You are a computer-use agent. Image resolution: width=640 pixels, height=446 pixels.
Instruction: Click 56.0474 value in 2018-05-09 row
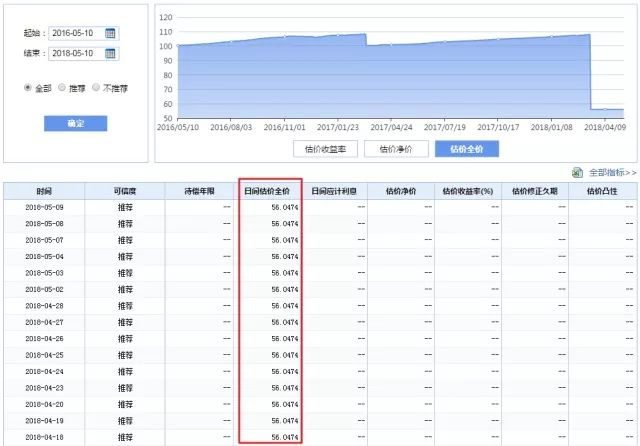click(285, 207)
